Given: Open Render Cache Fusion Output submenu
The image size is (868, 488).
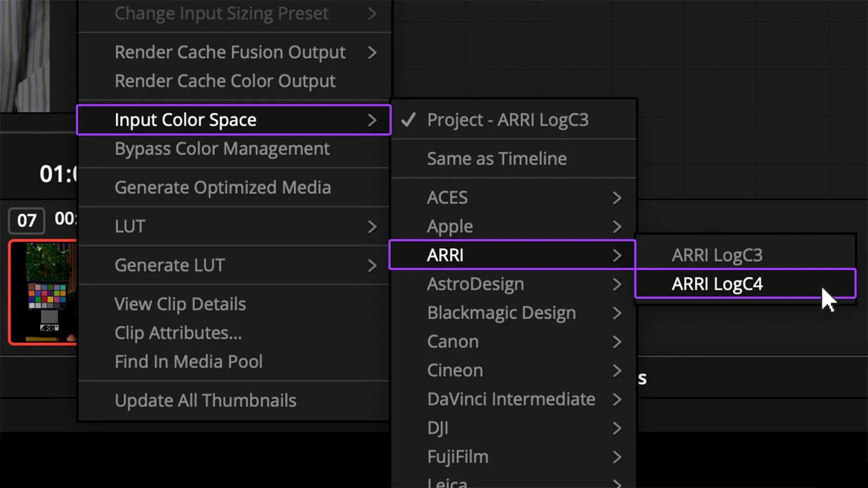Looking at the screenshot, I should pyautogui.click(x=234, y=52).
